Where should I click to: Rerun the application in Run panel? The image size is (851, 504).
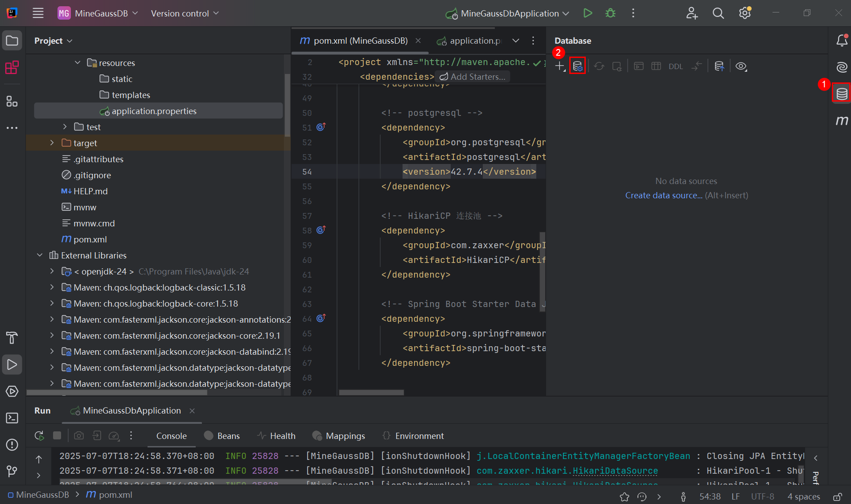pos(39,435)
